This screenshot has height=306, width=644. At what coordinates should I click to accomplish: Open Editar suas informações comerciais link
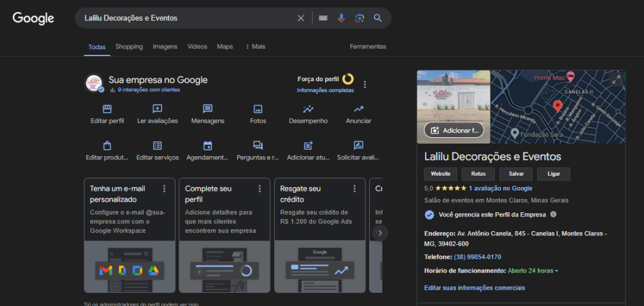pyautogui.click(x=474, y=288)
